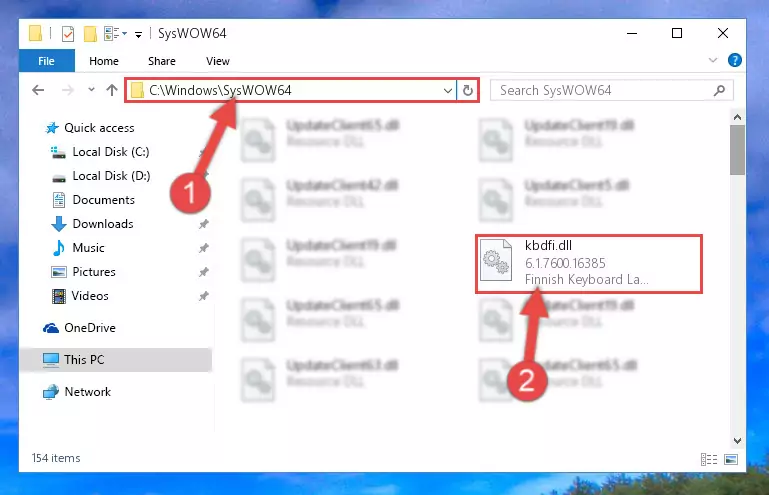Screen dimensions: 769x495
Task: Click the folder icon in the title bar
Action: coord(35,33)
